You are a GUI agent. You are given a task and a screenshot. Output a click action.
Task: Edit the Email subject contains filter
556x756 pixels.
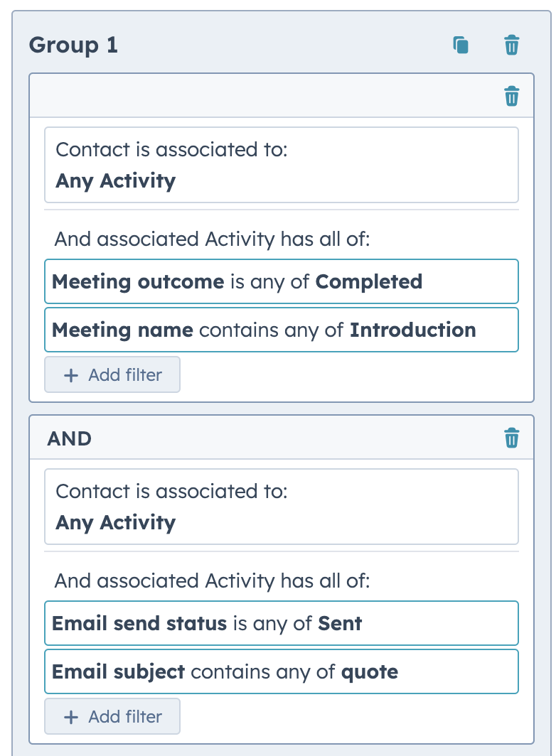(x=281, y=672)
